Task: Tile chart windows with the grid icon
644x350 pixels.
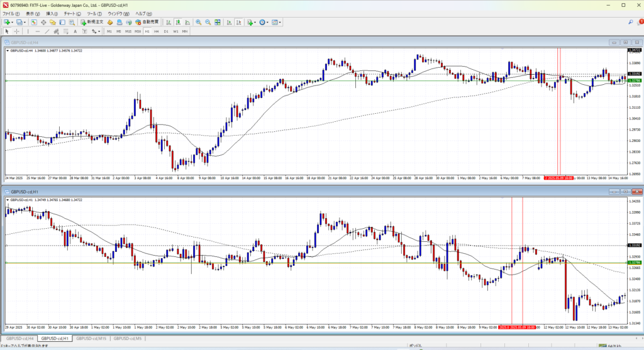Action: click(218, 22)
